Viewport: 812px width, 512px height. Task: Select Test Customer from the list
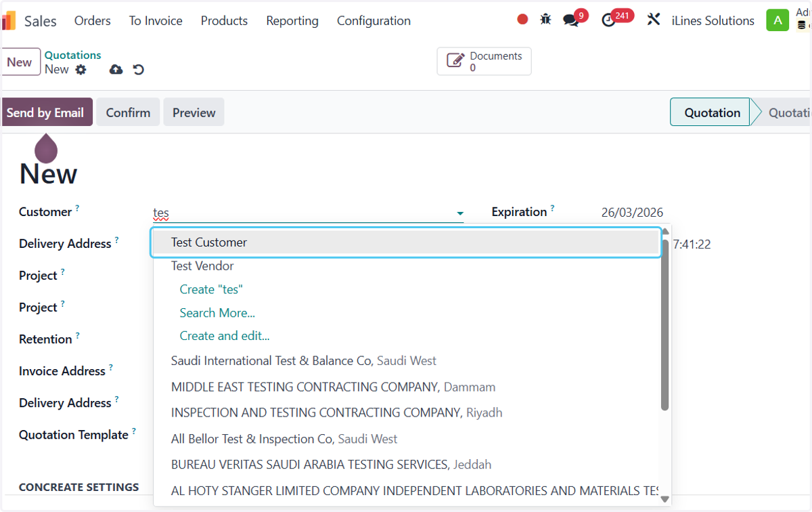click(x=406, y=242)
